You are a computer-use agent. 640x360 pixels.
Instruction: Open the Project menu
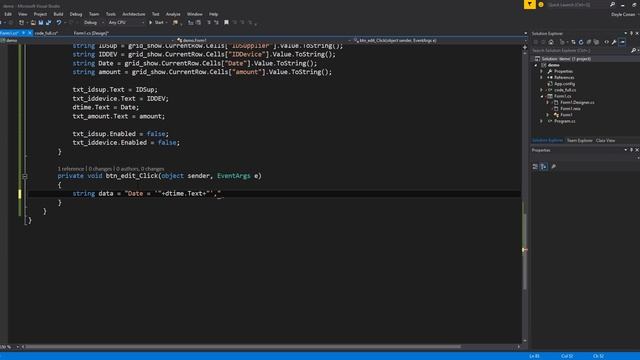[x=40, y=14]
